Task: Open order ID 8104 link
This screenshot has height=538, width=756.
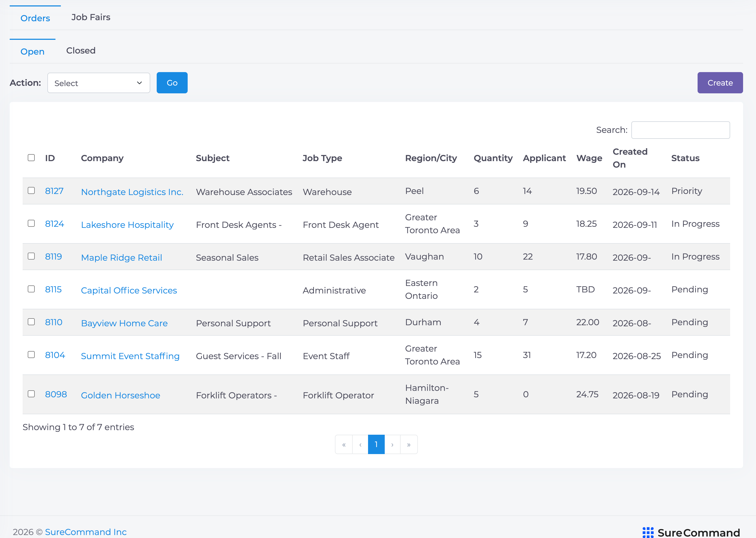Action: click(x=55, y=355)
